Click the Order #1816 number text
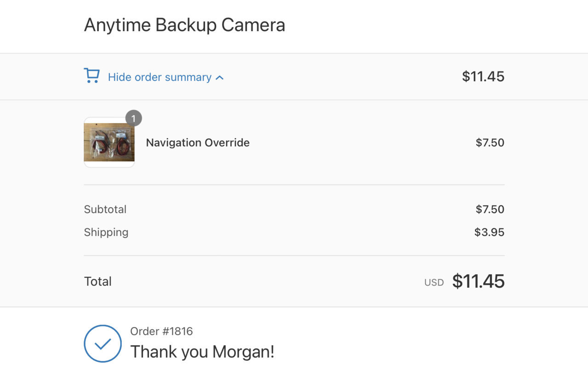 [x=161, y=331]
